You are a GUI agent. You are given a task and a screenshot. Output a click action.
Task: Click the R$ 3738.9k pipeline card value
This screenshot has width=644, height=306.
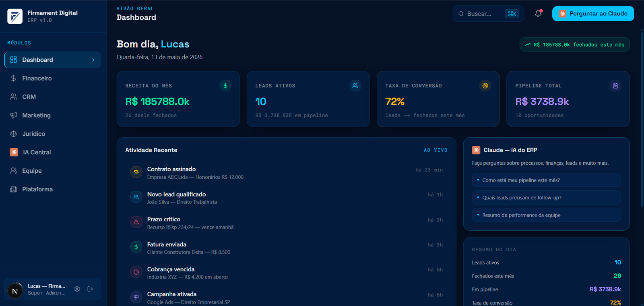point(542,101)
